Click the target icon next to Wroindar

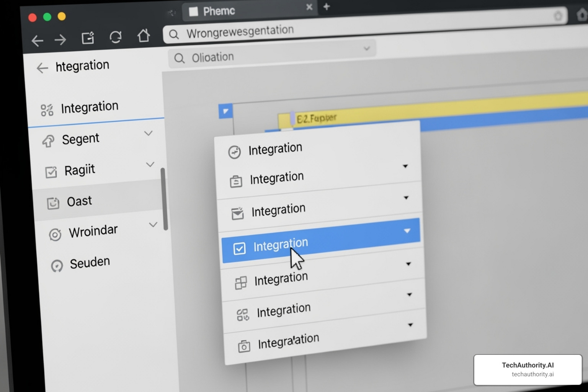click(x=56, y=235)
